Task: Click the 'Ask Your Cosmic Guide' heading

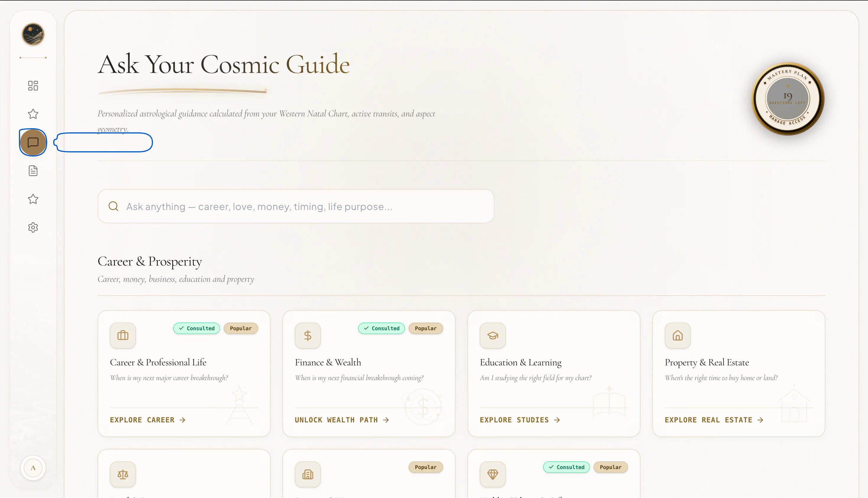Action: (224, 64)
